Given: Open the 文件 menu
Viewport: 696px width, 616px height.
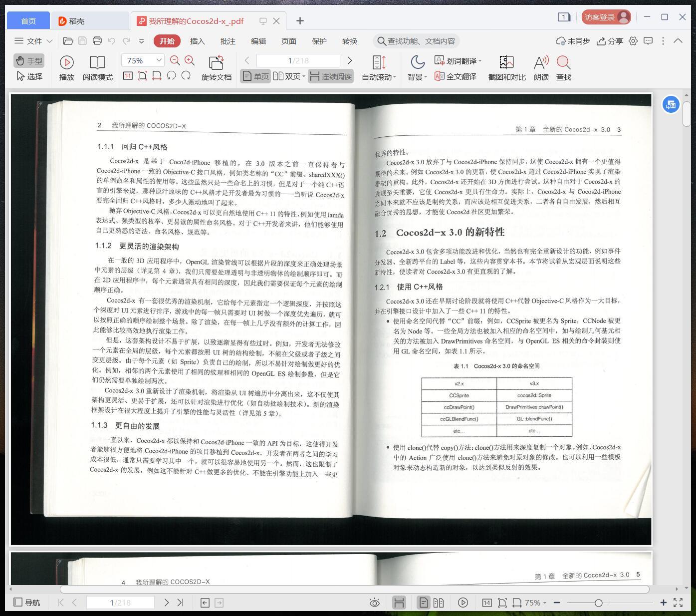Looking at the screenshot, I should (33, 41).
